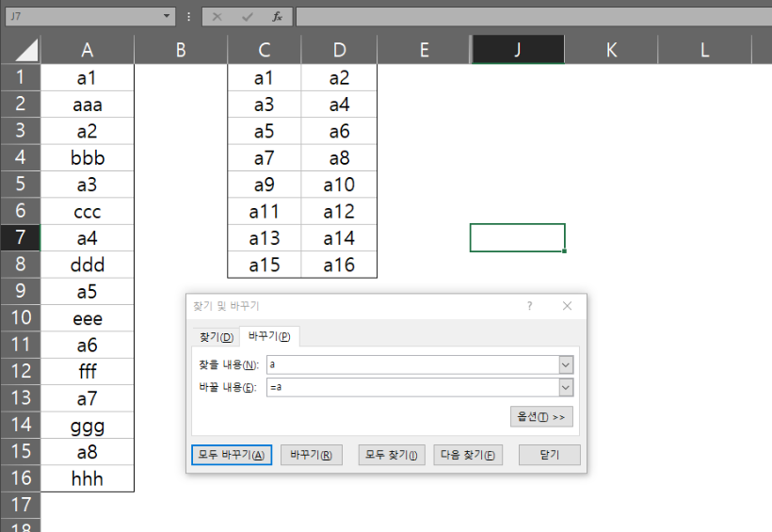Select column L header
772x532 pixels.
pos(705,50)
